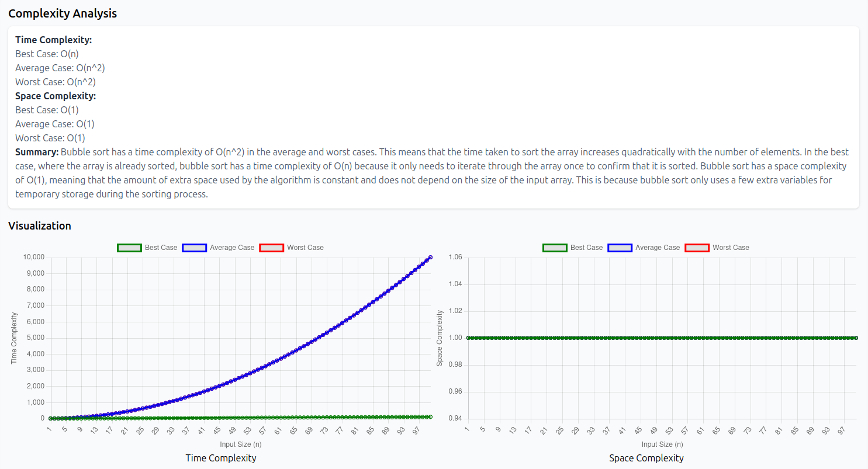868x469 pixels.
Task: Click the Space Complexity chart title
Action: point(646,458)
